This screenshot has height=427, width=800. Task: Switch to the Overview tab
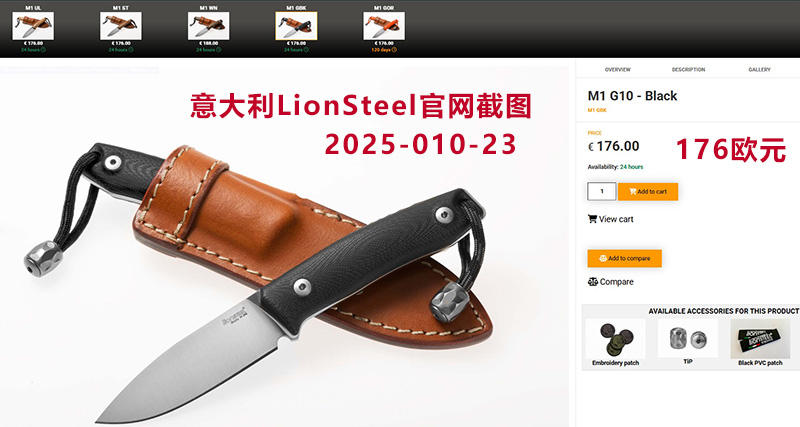(x=617, y=69)
